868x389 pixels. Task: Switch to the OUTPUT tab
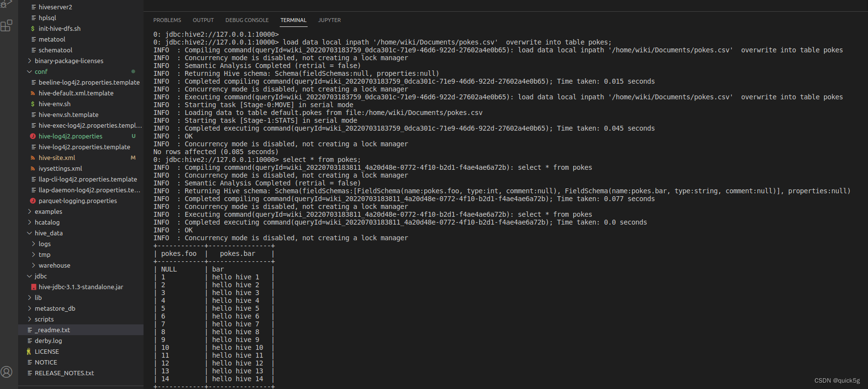click(x=203, y=21)
